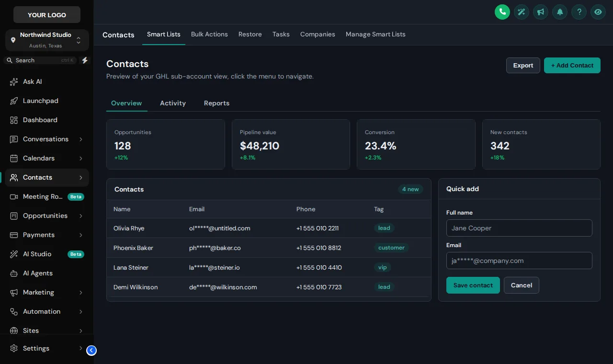Click Lana Steiner's vip tag

point(382,268)
